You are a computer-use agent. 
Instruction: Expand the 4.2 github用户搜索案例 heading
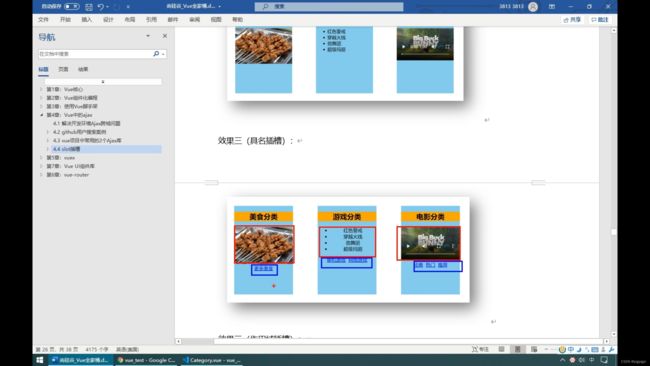[48, 132]
